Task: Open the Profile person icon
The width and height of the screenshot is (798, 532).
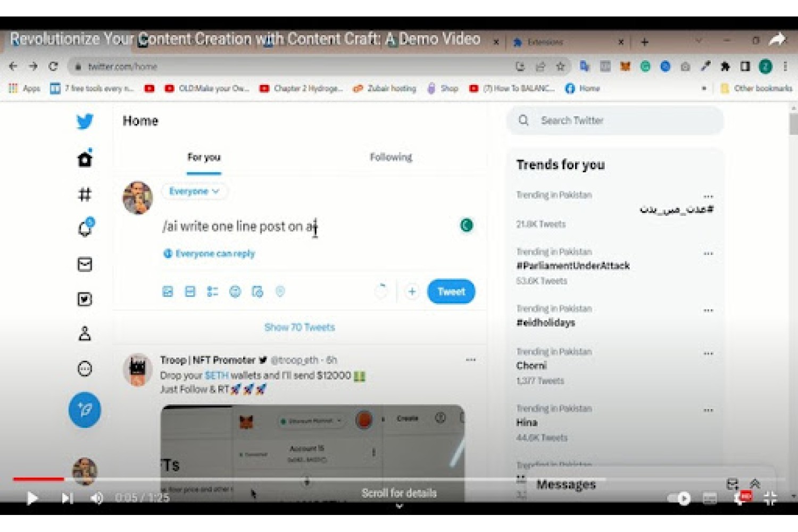Action: point(85,334)
